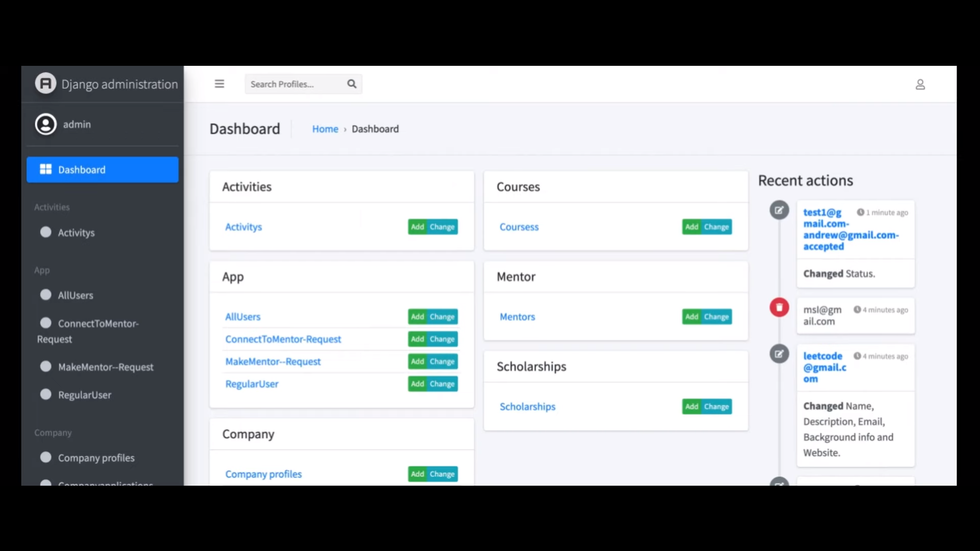Click Change next to ConnectToMentor-Request

pos(442,339)
